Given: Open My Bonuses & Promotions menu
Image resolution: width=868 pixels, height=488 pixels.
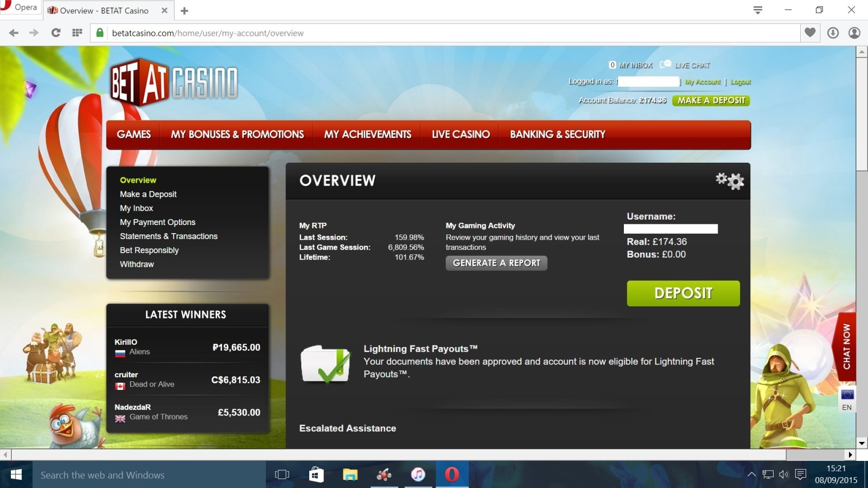Looking at the screenshot, I should coord(237,134).
